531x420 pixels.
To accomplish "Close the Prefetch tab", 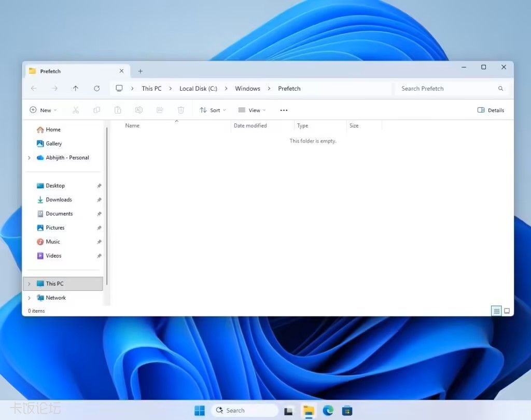I will coord(121,71).
